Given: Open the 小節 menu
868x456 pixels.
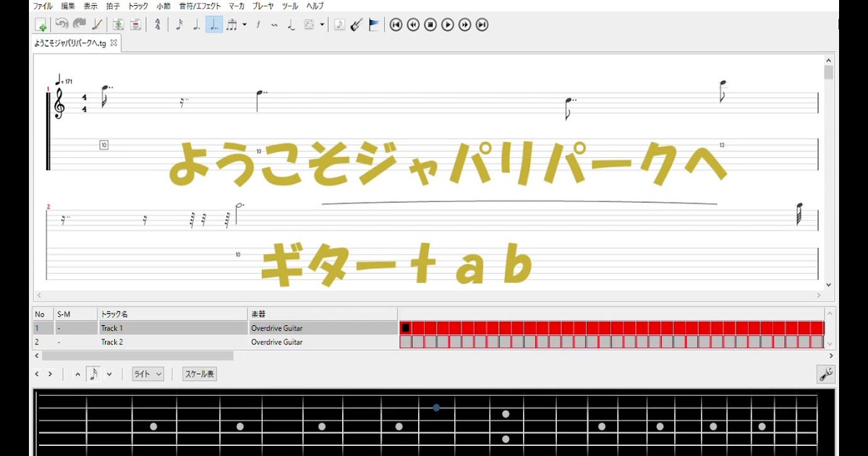Looking at the screenshot, I should click(163, 6).
